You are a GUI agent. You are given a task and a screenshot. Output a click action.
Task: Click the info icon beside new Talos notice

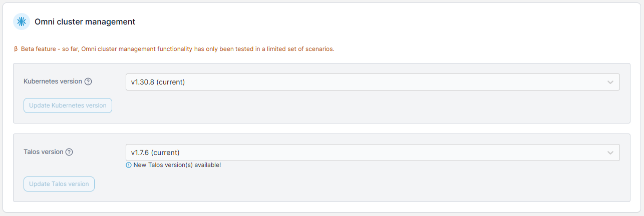pos(129,165)
